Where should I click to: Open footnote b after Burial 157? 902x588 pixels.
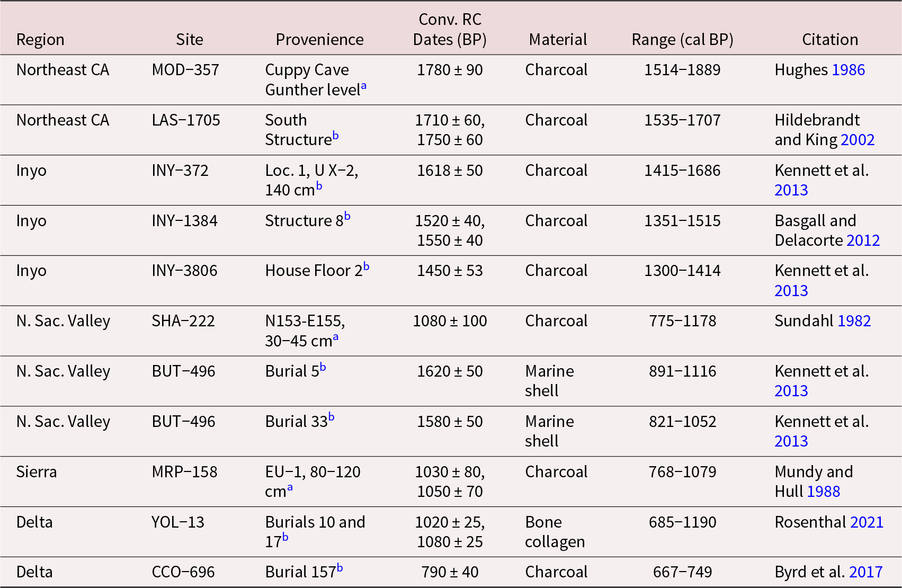[340, 568]
